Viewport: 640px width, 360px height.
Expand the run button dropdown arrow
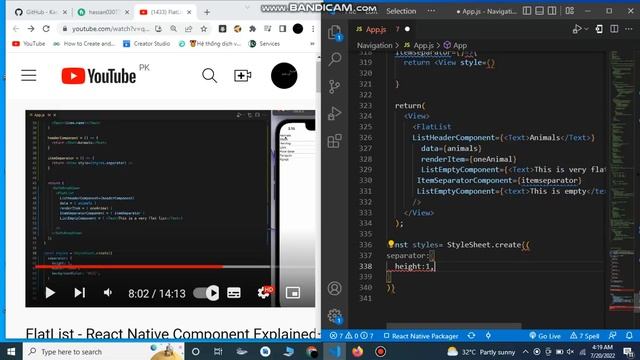587,29
